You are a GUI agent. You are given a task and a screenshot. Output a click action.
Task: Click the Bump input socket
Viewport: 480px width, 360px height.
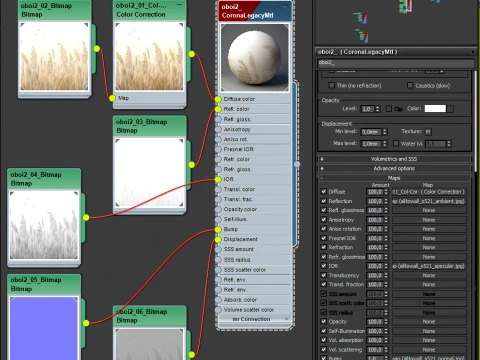click(218, 229)
